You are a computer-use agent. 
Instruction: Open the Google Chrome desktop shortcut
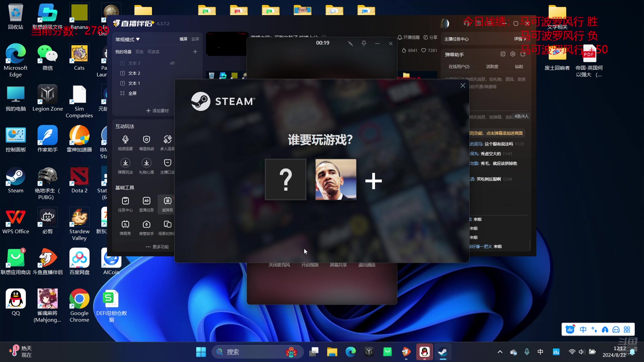79,306
